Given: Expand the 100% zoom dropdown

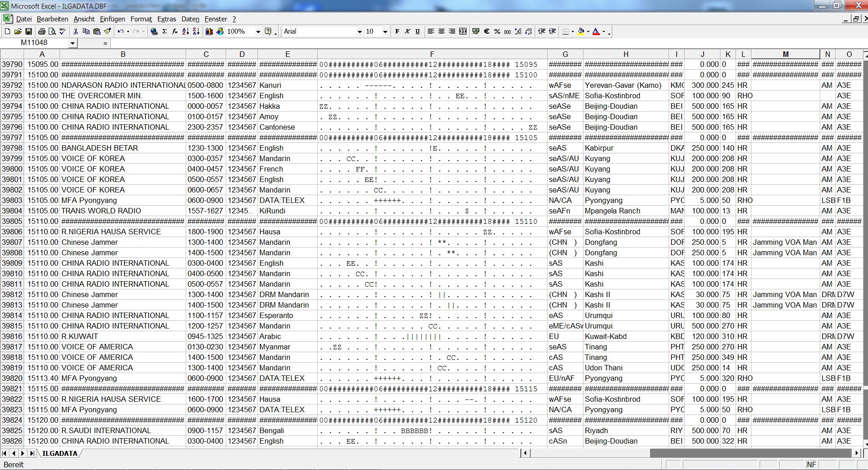Looking at the screenshot, I should pos(258,31).
